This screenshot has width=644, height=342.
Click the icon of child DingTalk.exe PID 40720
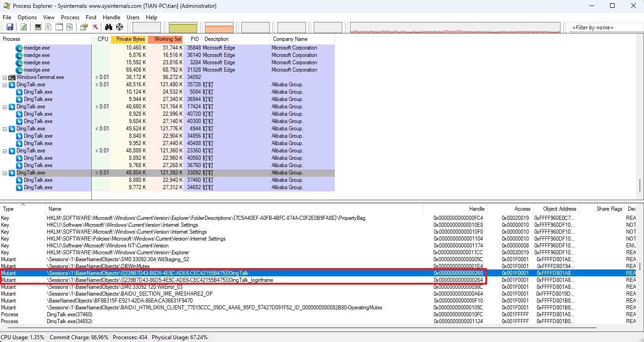pos(19,114)
